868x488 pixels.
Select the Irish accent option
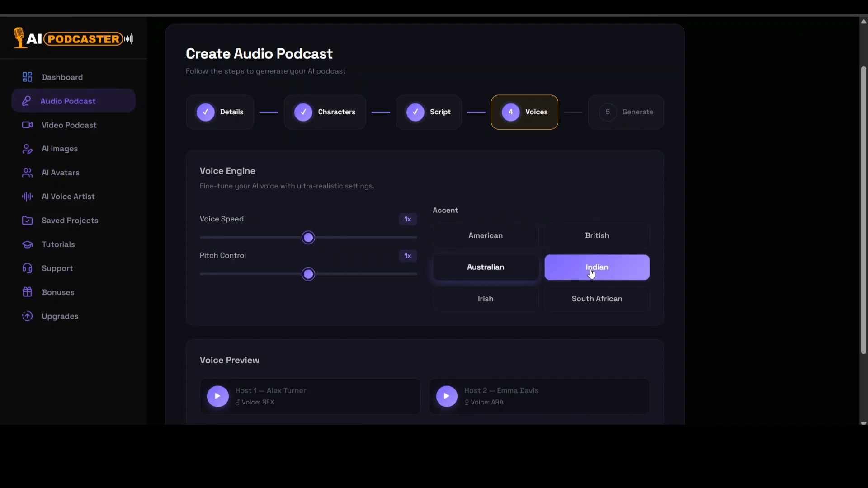tap(486, 299)
